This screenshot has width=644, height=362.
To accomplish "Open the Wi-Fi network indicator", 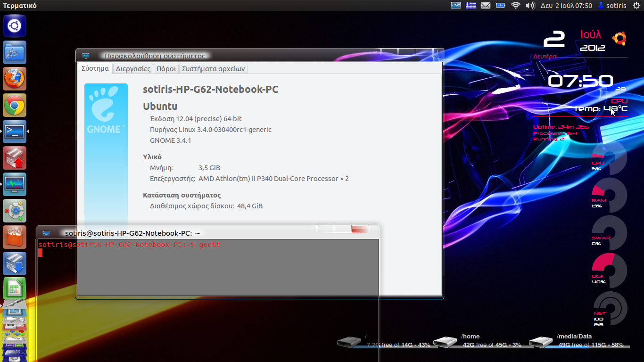I will tap(515, 6).
